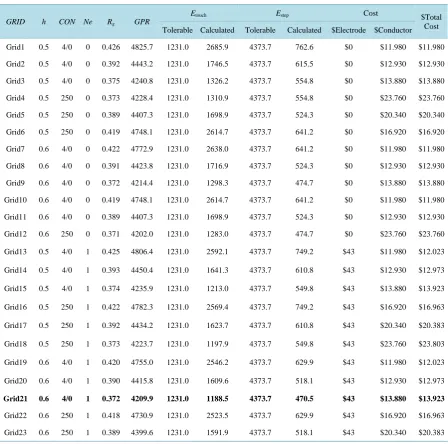The image size is (448, 444).
Task: Select the Grid13 row label
Action: tap(15, 252)
